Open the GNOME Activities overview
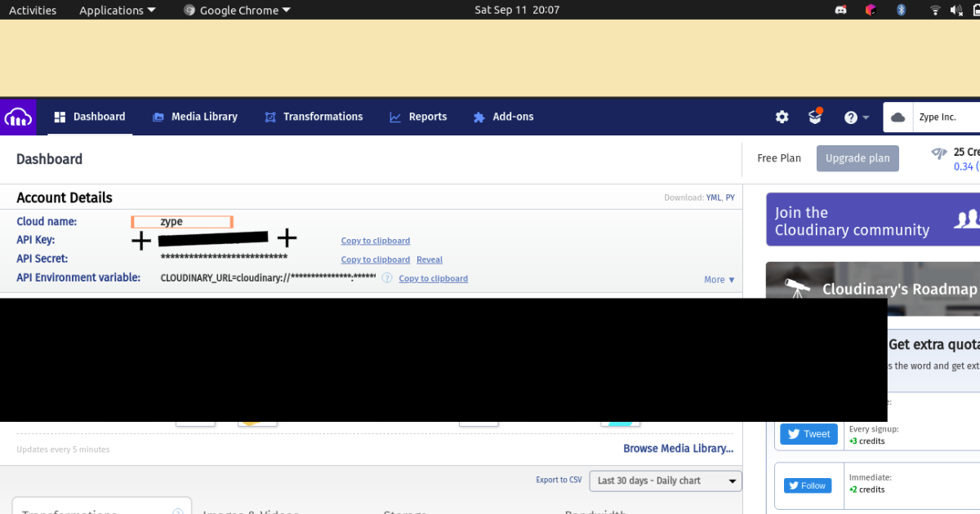 pos(33,10)
